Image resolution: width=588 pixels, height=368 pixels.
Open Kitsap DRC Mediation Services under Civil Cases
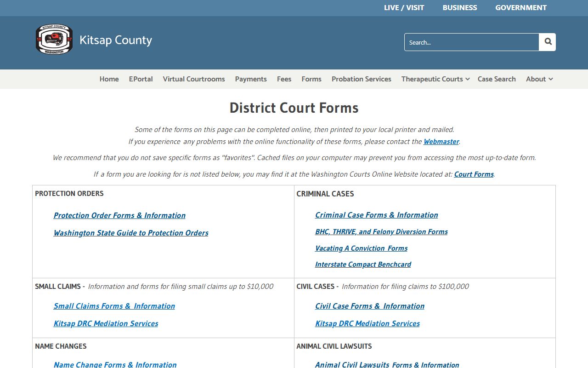(367, 323)
